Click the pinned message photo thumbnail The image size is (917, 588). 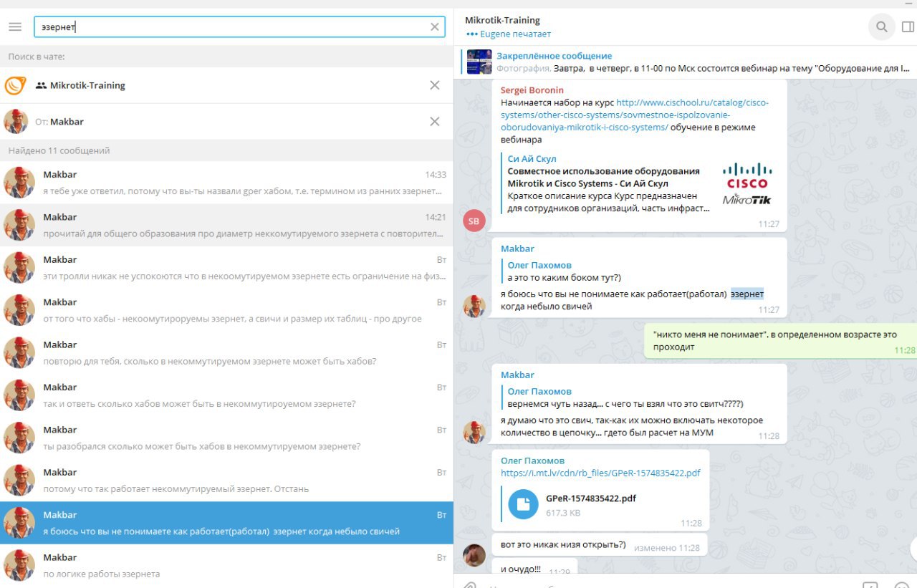click(479, 62)
